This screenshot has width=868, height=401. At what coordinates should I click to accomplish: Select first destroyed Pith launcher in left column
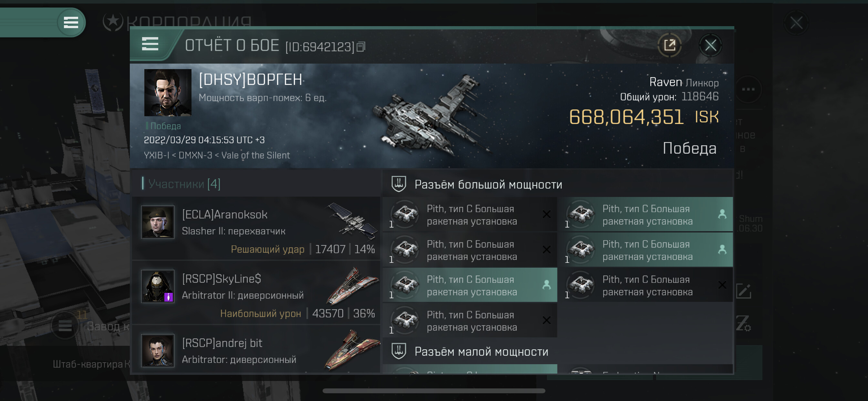470,215
